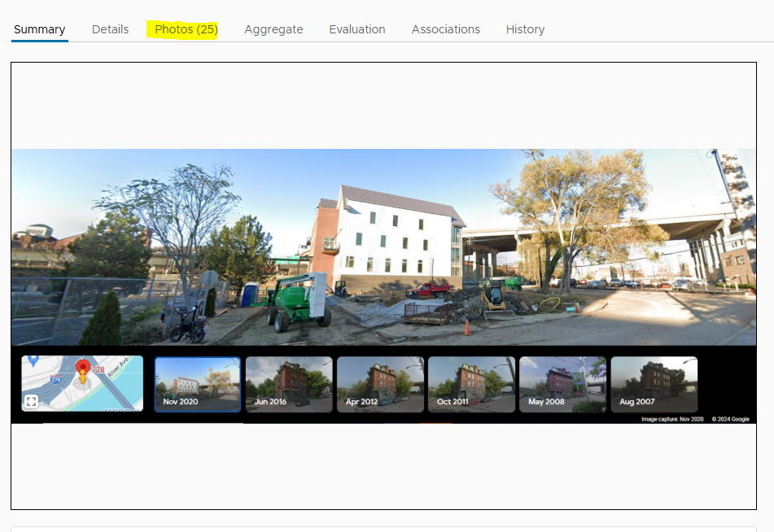The image size is (774, 532).
Task: Open the Photos (25) tab
Action: [186, 29]
